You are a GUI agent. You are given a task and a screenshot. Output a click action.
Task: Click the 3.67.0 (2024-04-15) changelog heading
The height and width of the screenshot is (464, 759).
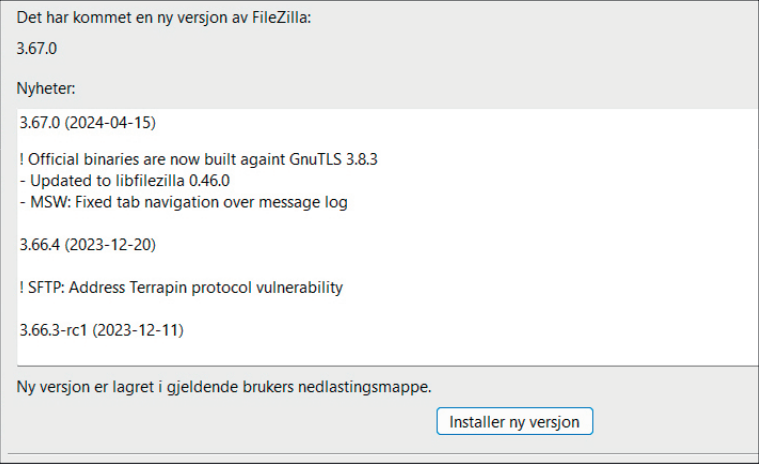87,123
